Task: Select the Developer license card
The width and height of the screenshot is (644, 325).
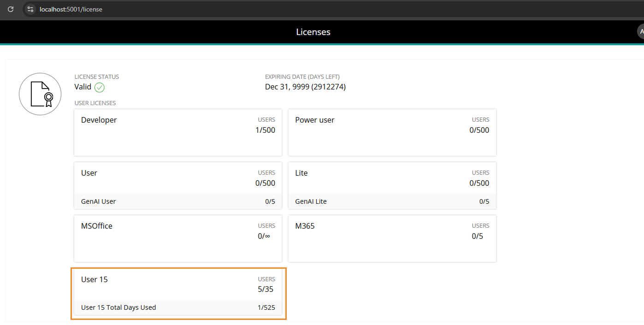Action: point(178,132)
